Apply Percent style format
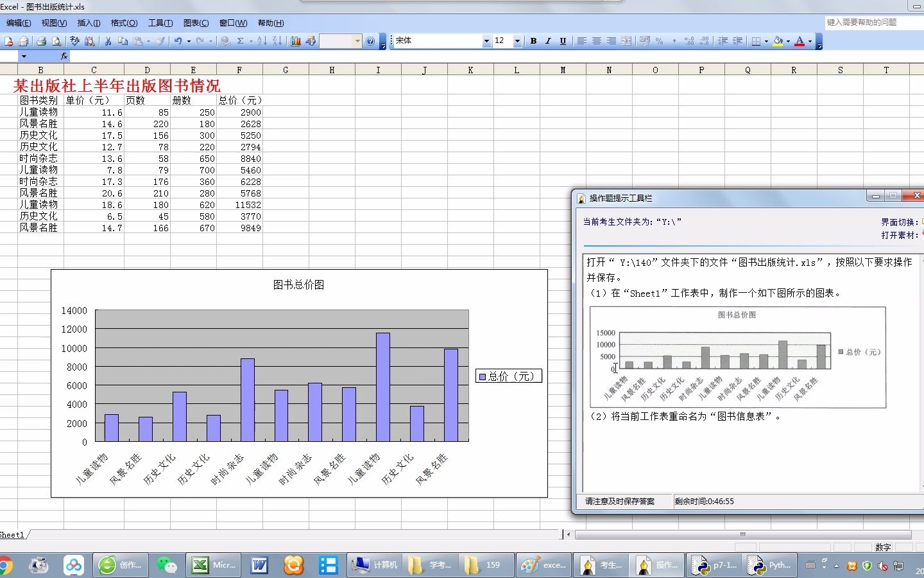The image size is (924, 578). click(x=660, y=41)
